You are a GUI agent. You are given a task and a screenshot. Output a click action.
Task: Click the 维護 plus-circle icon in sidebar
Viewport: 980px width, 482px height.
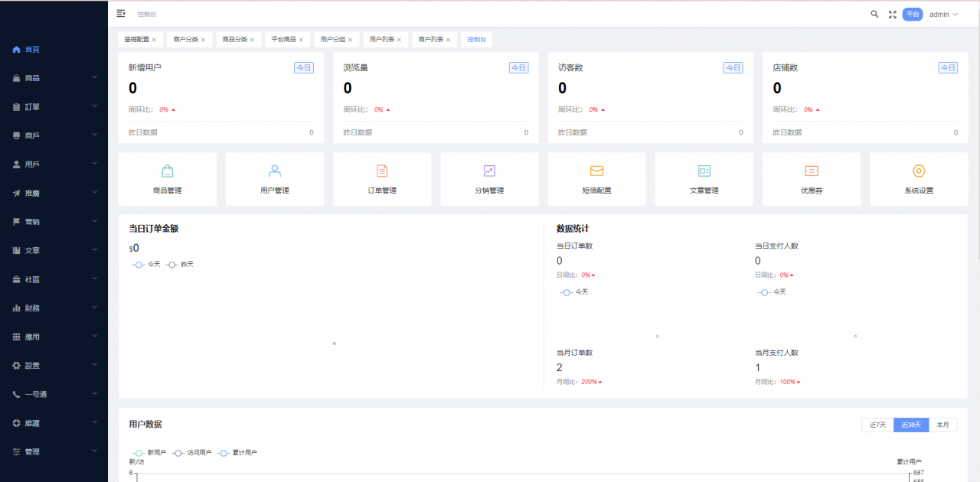[x=17, y=423]
